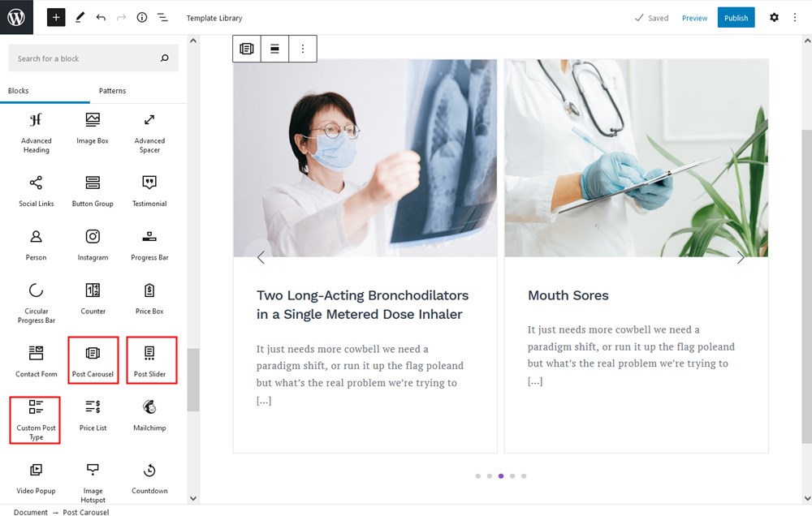812x516 pixels.
Task: Click the clipboard doctor post image
Action: click(637, 158)
